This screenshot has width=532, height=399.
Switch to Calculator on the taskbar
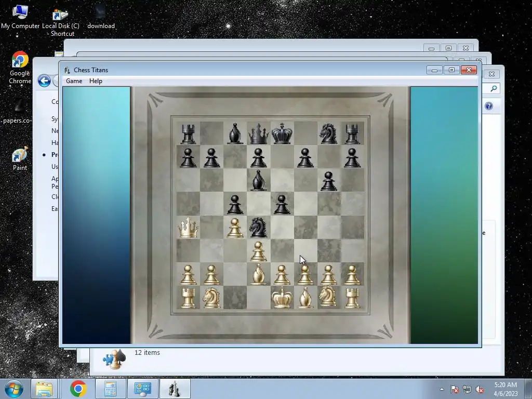(110, 389)
